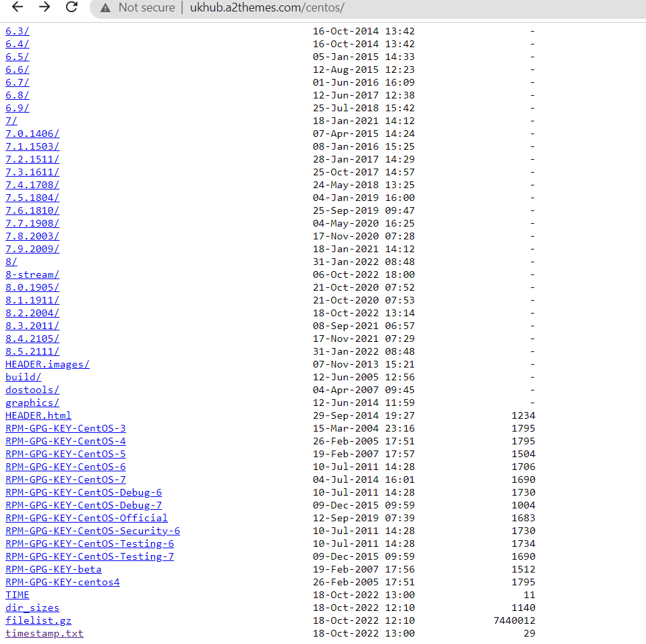Open the 6.9/ directory link
The width and height of the screenshot is (646, 644).
click(18, 108)
